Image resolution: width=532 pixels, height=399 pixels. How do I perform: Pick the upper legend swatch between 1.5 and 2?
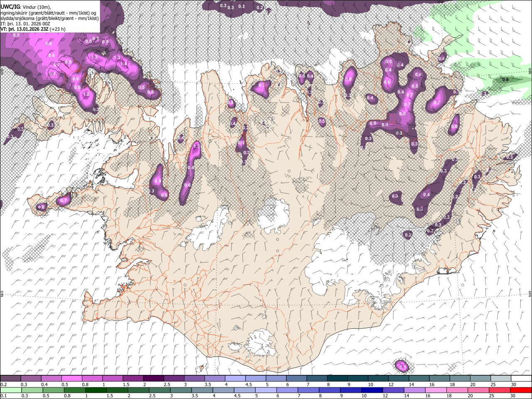click(x=133, y=379)
